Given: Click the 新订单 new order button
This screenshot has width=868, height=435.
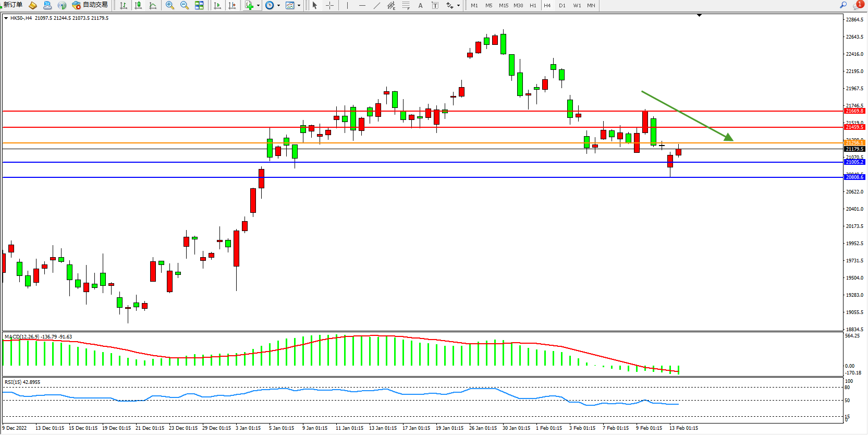Looking at the screenshot, I should click(x=13, y=5).
